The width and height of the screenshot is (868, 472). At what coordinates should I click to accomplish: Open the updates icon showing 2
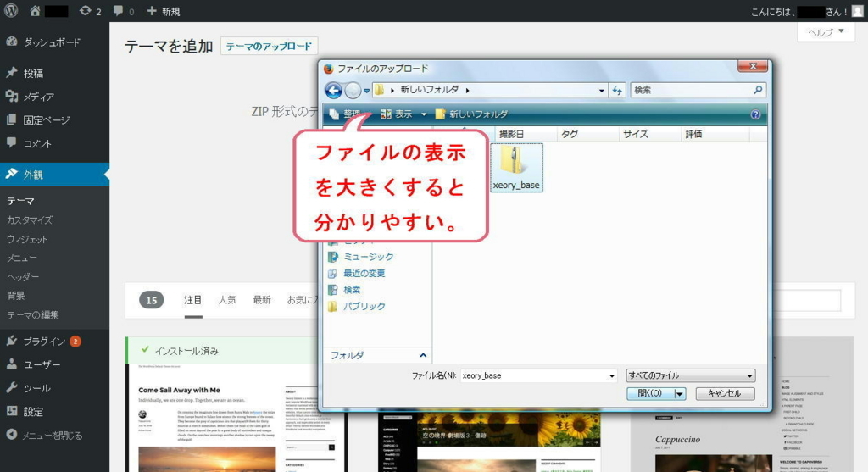click(90, 11)
